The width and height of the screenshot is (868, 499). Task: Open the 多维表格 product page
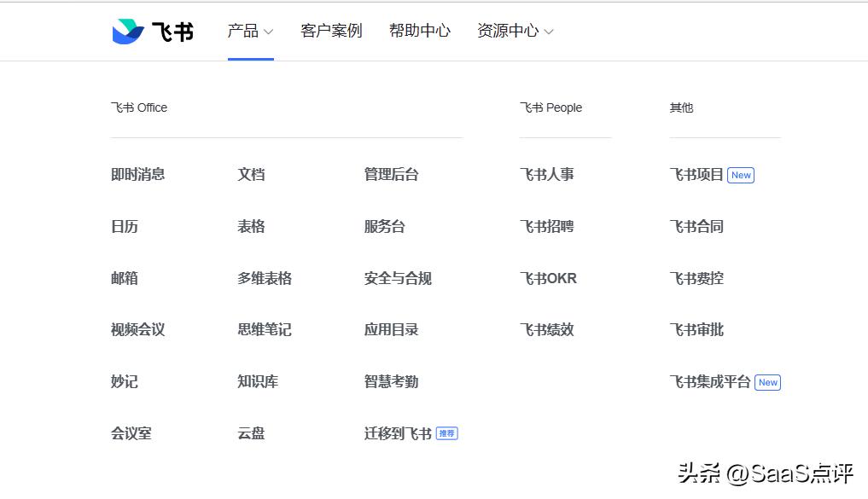coord(265,277)
